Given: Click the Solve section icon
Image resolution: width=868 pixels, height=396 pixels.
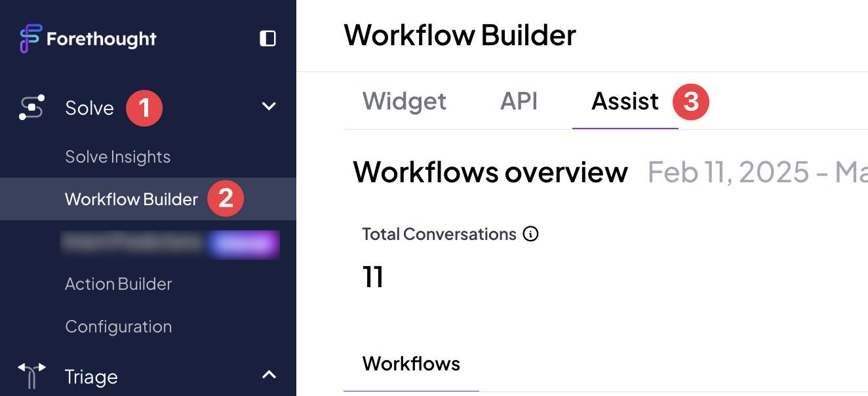Looking at the screenshot, I should (x=32, y=108).
